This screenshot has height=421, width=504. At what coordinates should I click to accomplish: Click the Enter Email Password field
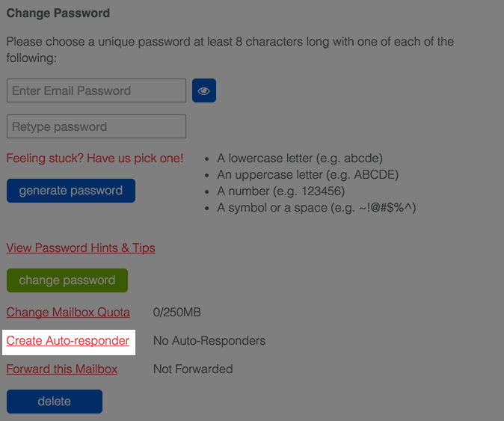[x=96, y=90]
